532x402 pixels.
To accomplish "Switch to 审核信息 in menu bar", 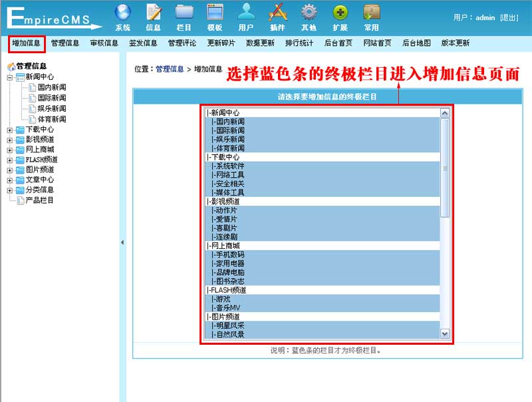I will [x=104, y=43].
